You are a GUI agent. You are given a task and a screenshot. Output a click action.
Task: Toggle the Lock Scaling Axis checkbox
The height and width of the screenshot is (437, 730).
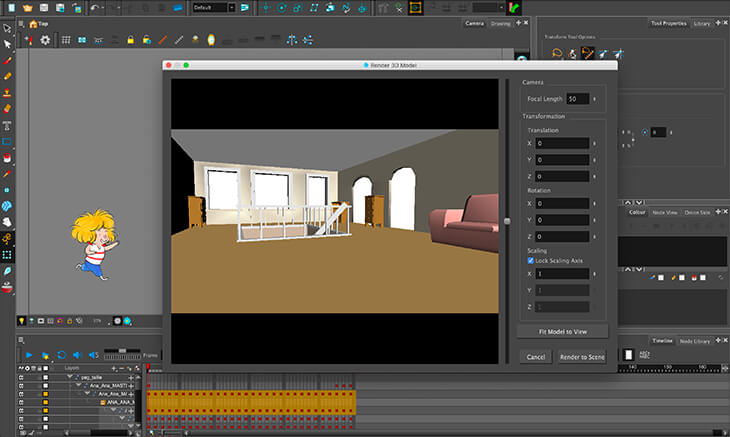[531, 261]
